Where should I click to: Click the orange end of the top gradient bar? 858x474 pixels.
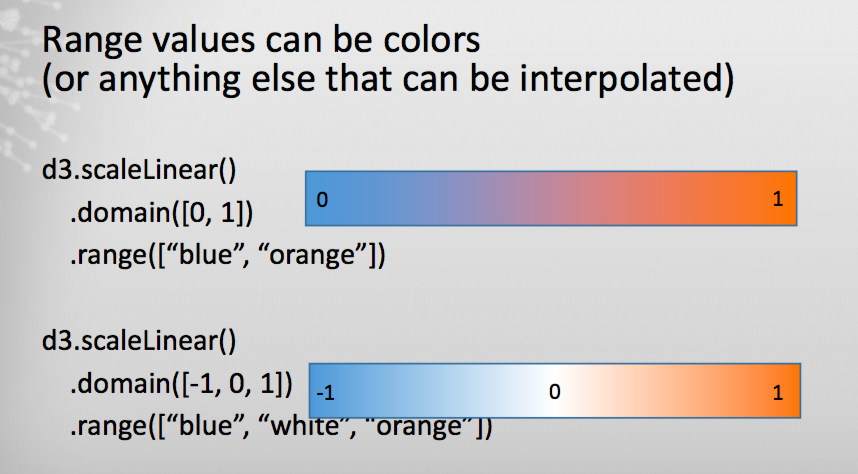[x=766, y=199]
